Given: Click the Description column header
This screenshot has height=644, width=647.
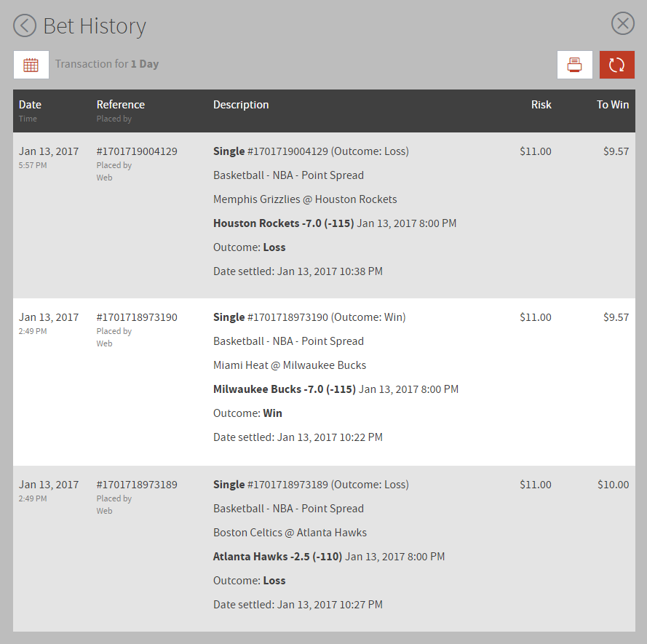Looking at the screenshot, I should pos(241,105).
